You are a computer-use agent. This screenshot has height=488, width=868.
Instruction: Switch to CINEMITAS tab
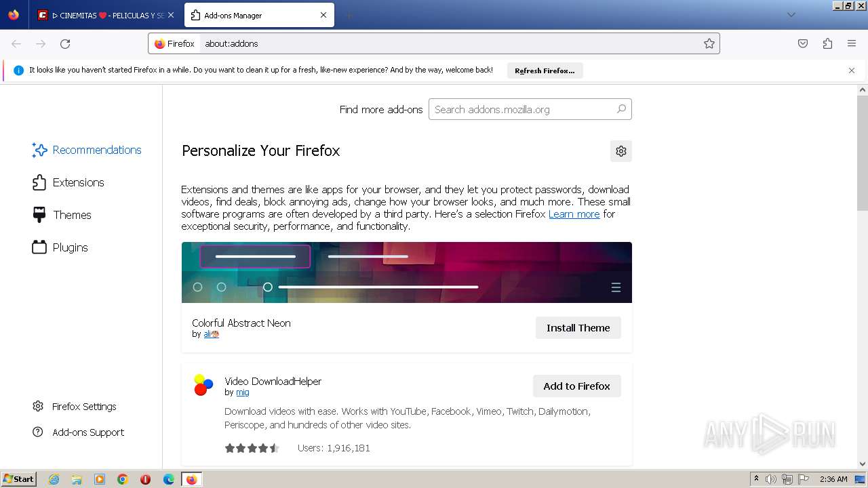106,15
